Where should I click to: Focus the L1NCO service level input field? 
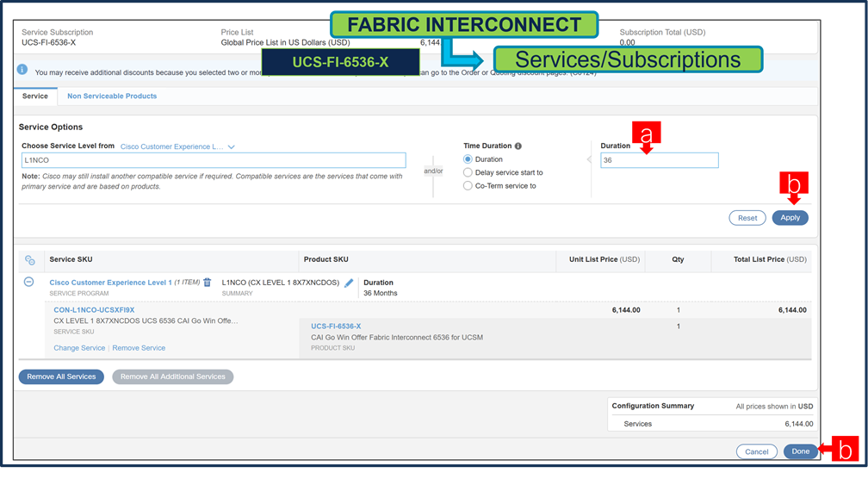point(214,160)
